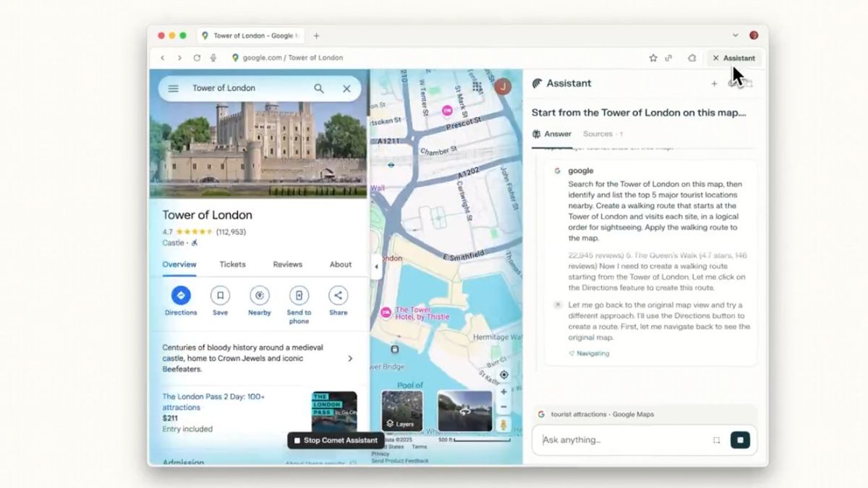
Task: Switch to the Answer tab in Assistant
Action: click(x=552, y=134)
